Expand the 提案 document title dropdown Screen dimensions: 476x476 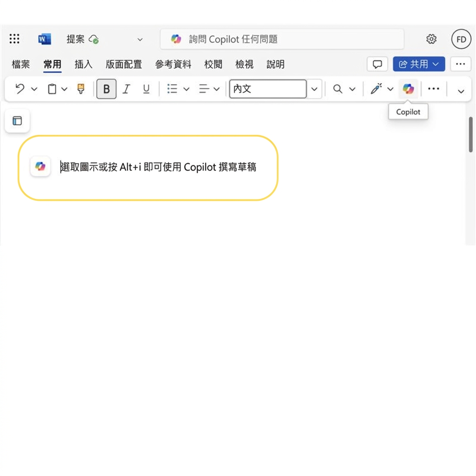coord(140,40)
